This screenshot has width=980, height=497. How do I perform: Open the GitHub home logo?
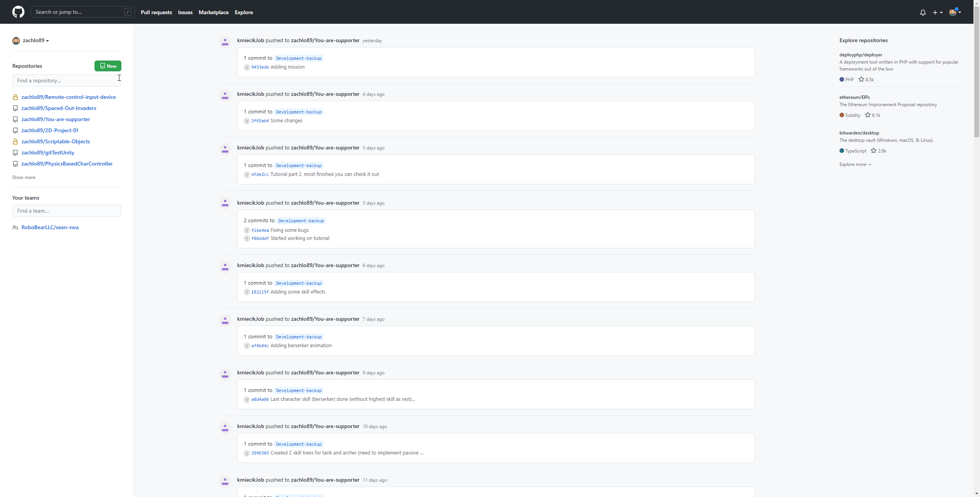point(18,12)
